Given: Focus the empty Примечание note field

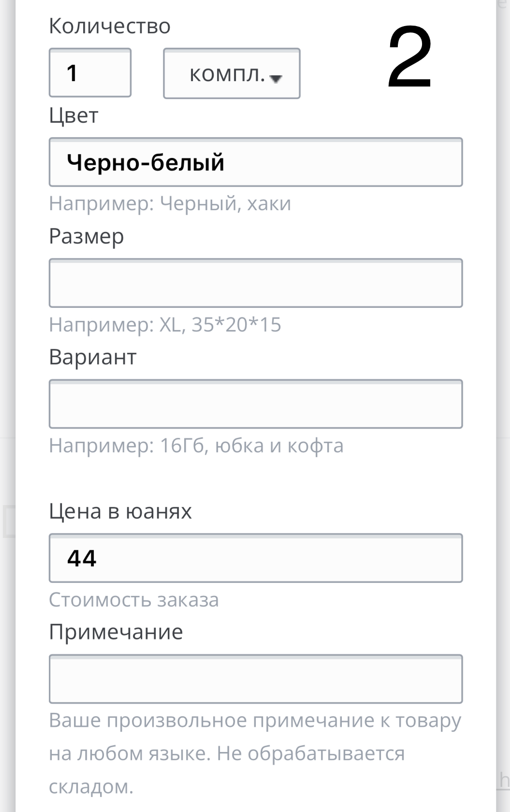Looking at the screenshot, I should pyautogui.click(x=256, y=679).
